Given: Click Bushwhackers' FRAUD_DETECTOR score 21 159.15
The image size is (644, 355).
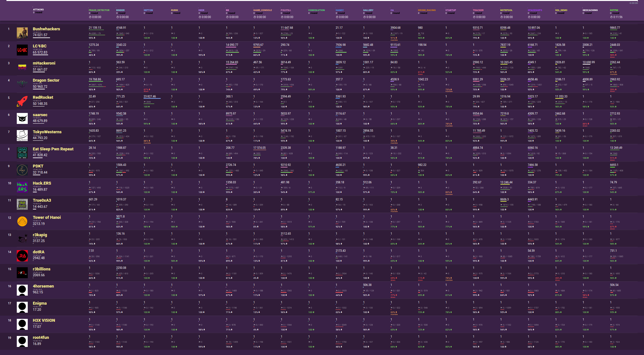Looking at the screenshot, I should pyautogui.click(x=95, y=28).
